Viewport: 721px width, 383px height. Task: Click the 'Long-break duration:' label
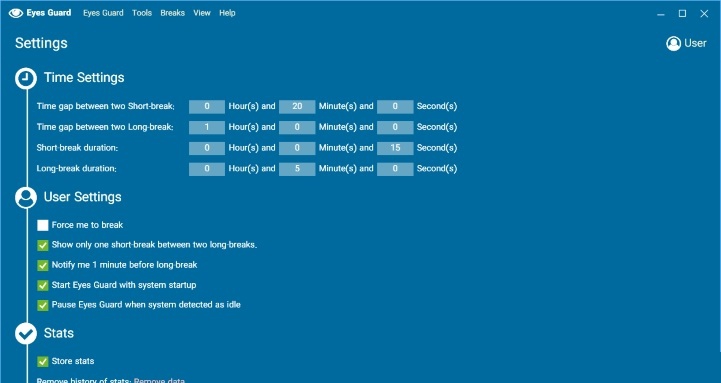click(77, 169)
